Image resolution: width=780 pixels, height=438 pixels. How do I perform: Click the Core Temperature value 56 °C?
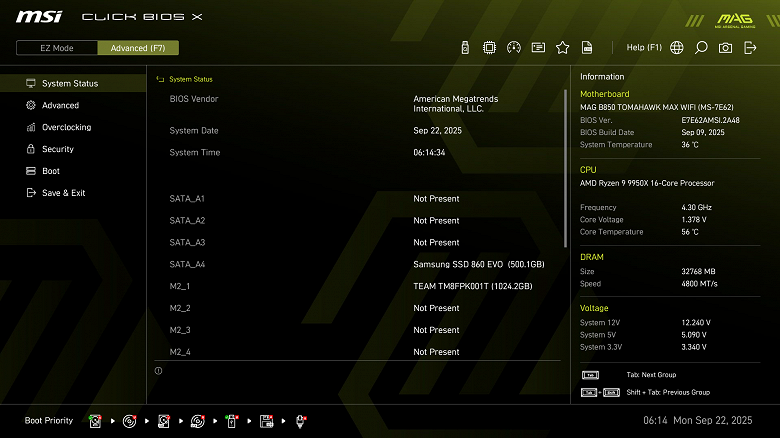pyautogui.click(x=690, y=232)
